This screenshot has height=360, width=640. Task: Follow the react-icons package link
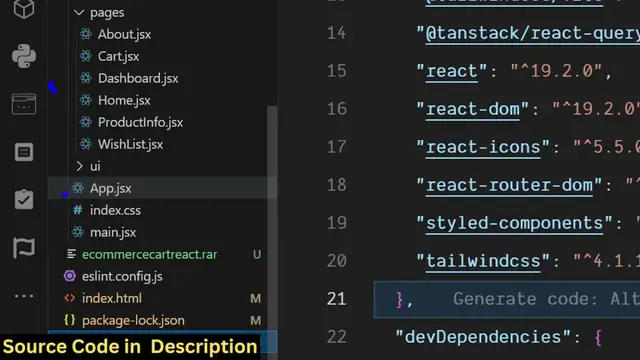coord(483,147)
